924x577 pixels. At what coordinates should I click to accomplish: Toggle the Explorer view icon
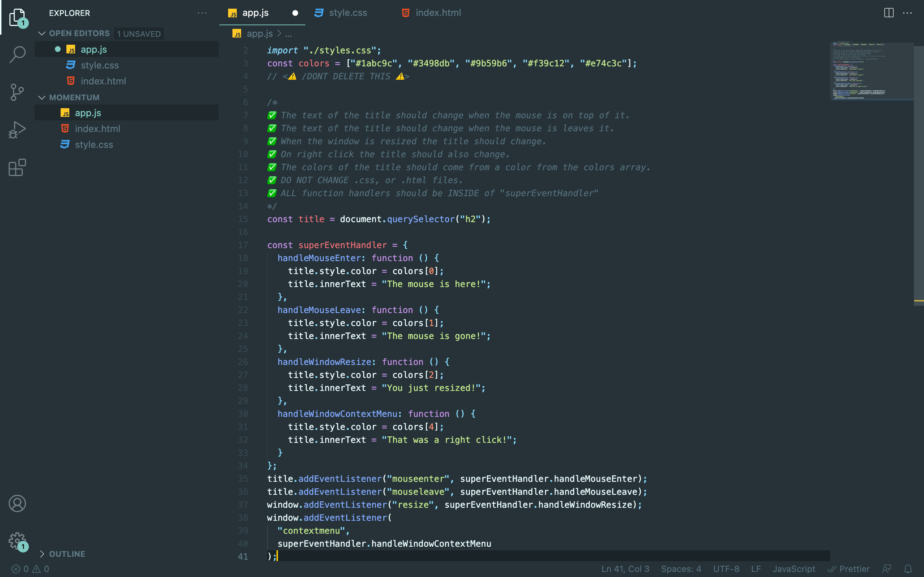point(17,17)
